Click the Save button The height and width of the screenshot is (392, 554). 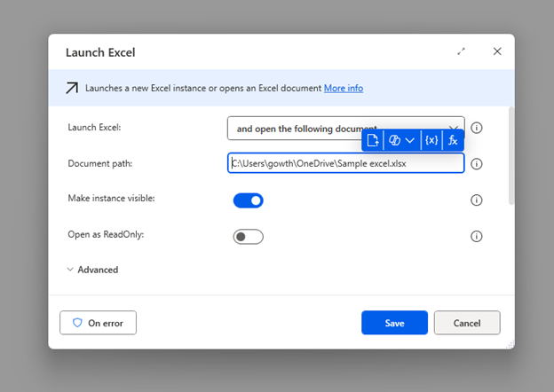click(x=394, y=323)
